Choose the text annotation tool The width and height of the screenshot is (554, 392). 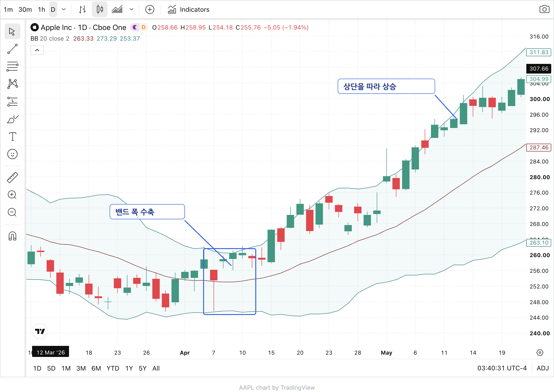pyautogui.click(x=12, y=137)
